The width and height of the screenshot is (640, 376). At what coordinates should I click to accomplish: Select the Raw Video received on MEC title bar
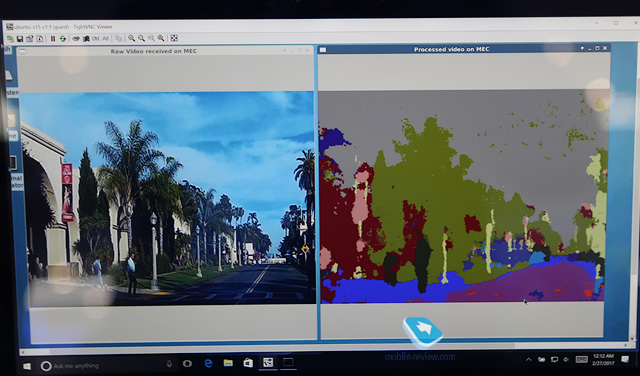pyautogui.click(x=153, y=51)
